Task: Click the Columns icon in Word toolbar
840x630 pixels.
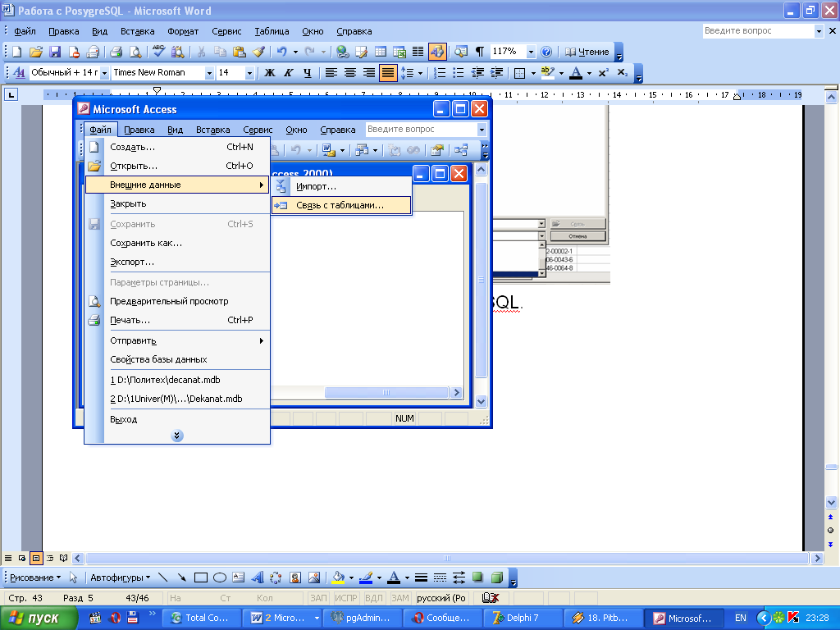Action: point(418,52)
